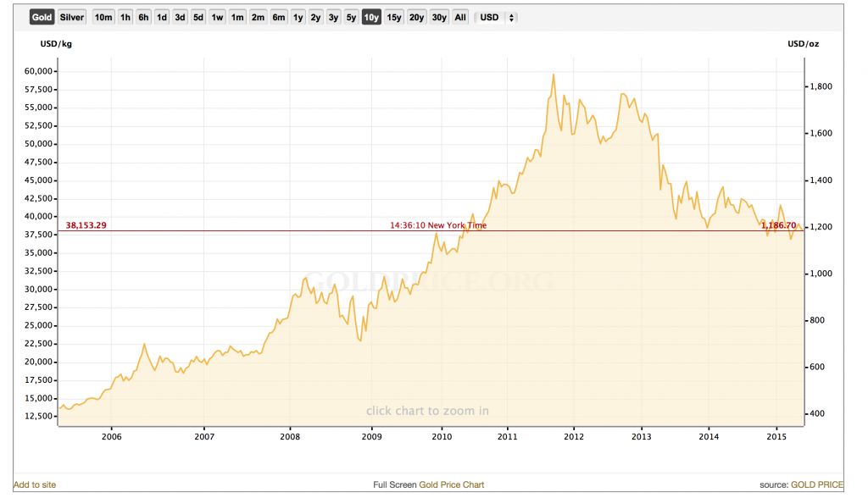868x498 pixels.
Task: Set the chart to 1d range
Action: (x=161, y=17)
